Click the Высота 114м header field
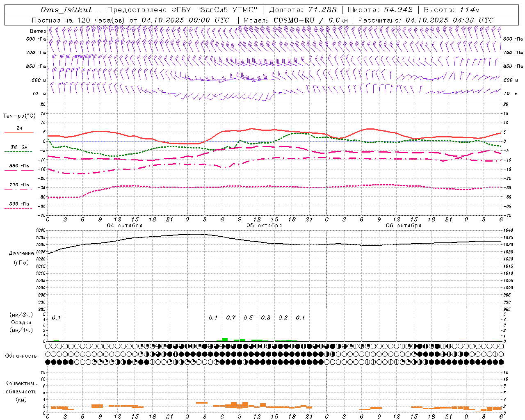 (x=451, y=10)
